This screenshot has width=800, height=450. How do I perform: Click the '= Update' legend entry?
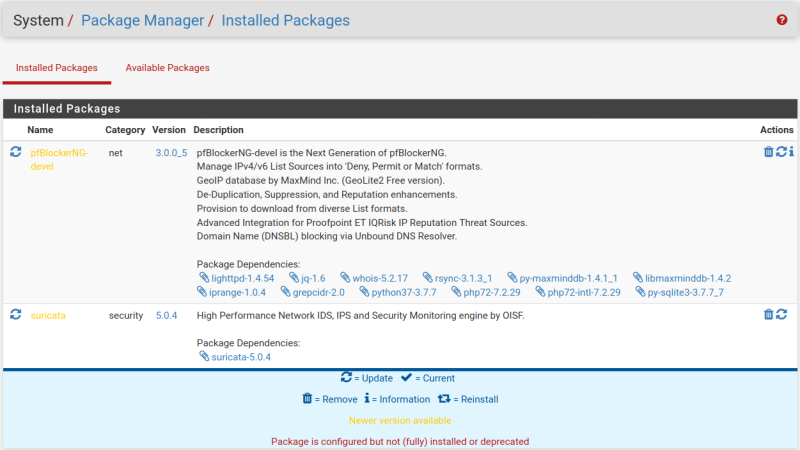pos(367,378)
